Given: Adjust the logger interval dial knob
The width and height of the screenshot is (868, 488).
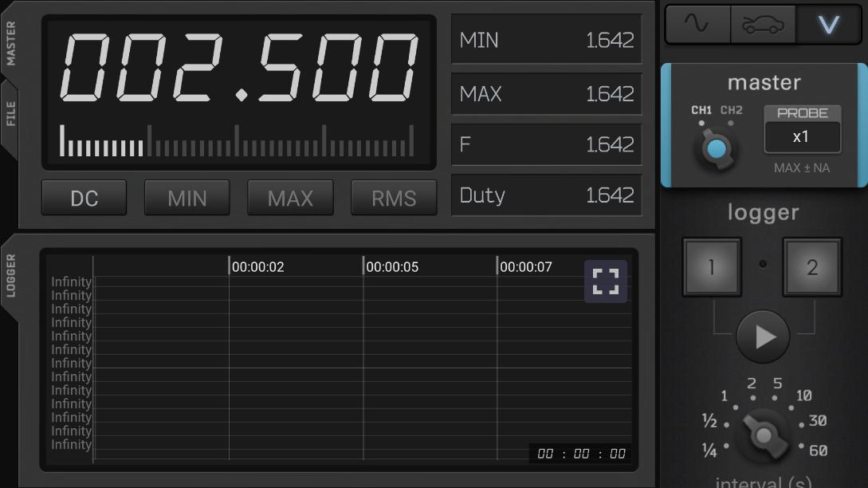Looking at the screenshot, I should (x=764, y=435).
